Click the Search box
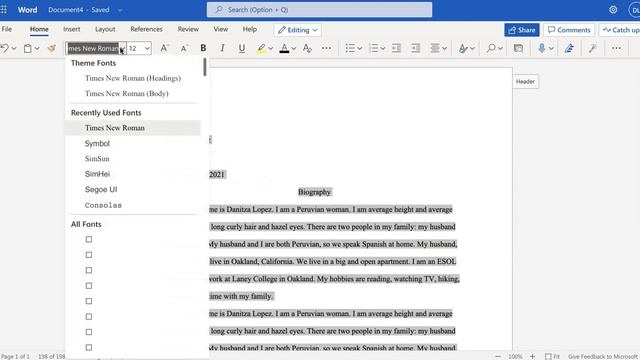 coord(319,9)
